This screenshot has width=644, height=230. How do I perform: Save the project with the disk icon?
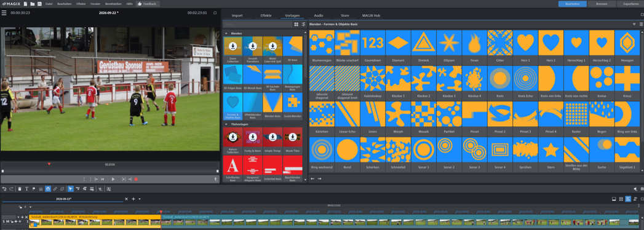pyautogui.click(x=39, y=4)
